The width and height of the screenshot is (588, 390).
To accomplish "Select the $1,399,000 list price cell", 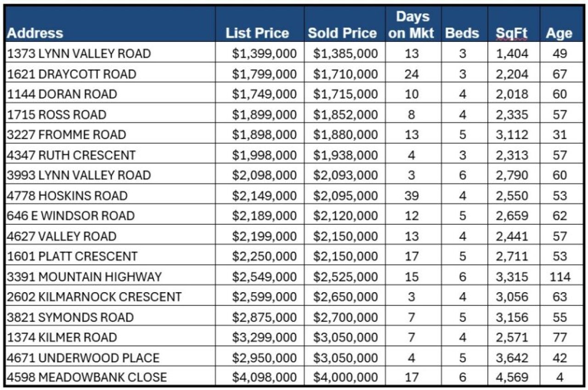I will point(264,53).
